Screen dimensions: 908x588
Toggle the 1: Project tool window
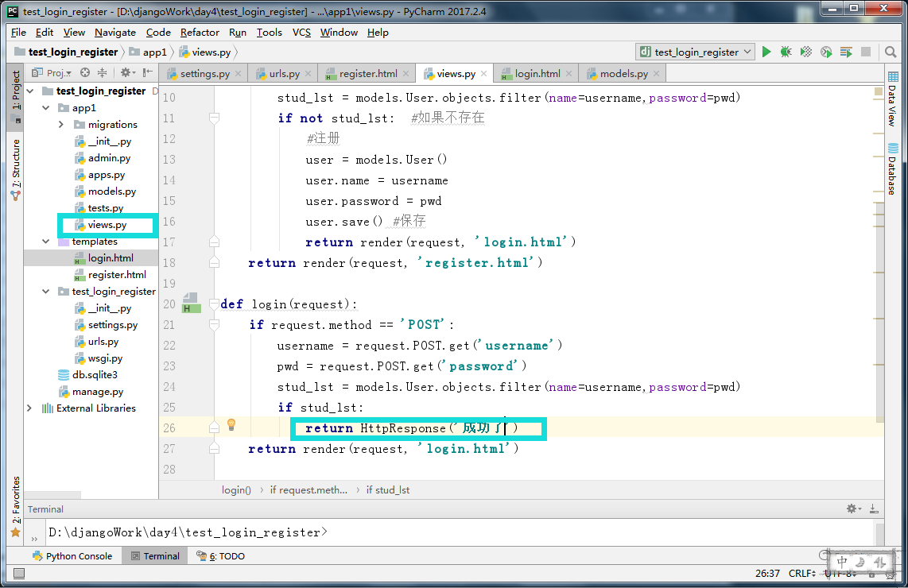(x=16, y=97)
